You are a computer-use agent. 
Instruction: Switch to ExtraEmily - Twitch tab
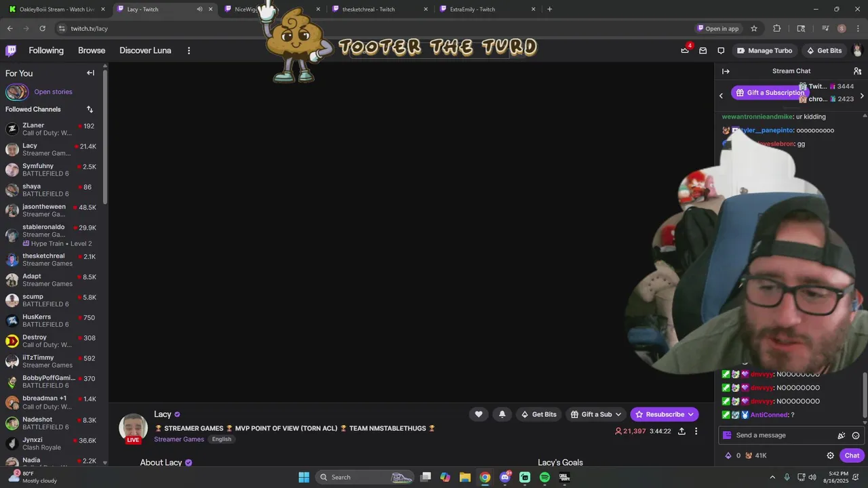tap(487, 9)
